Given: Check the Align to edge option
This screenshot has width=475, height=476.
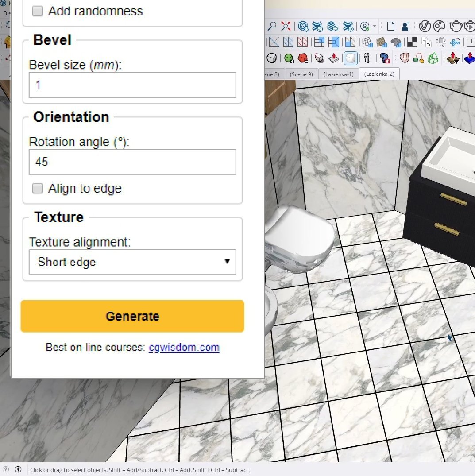Looking at the screenshot, I should 38,188.
